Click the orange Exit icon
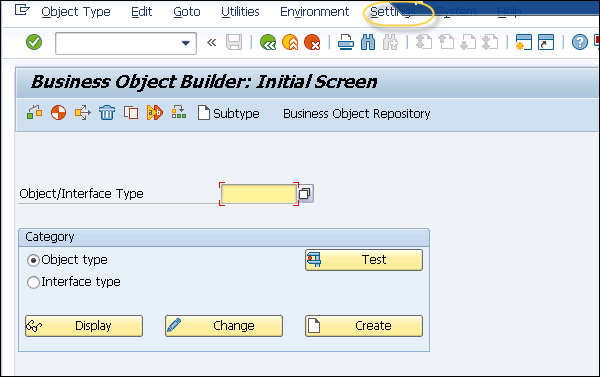This screenshot has height=377, width=600. tap(290, 42)
